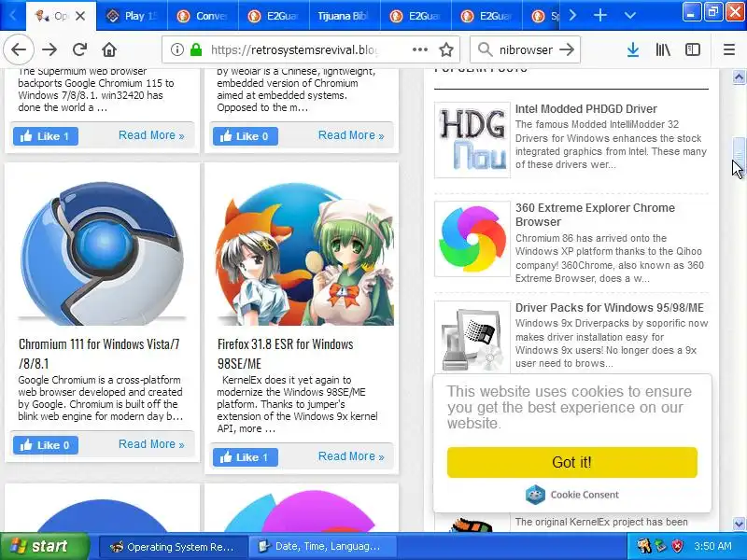Open Intel Modded PHDGD Driver post
747x560 pixels.
coord(586,109)
